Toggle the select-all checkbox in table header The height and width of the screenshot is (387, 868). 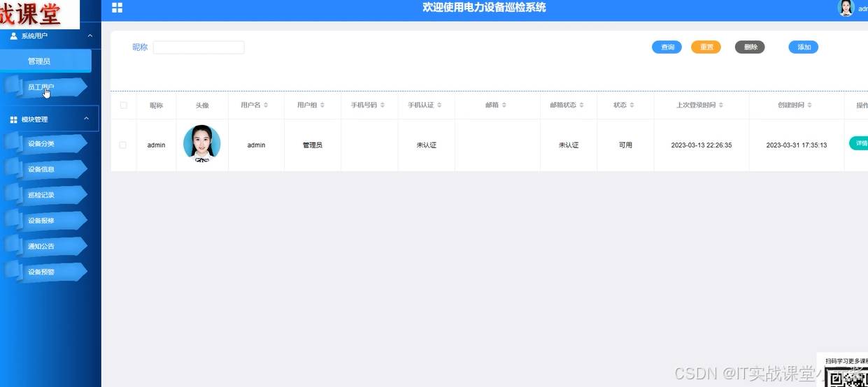(124, 105)
